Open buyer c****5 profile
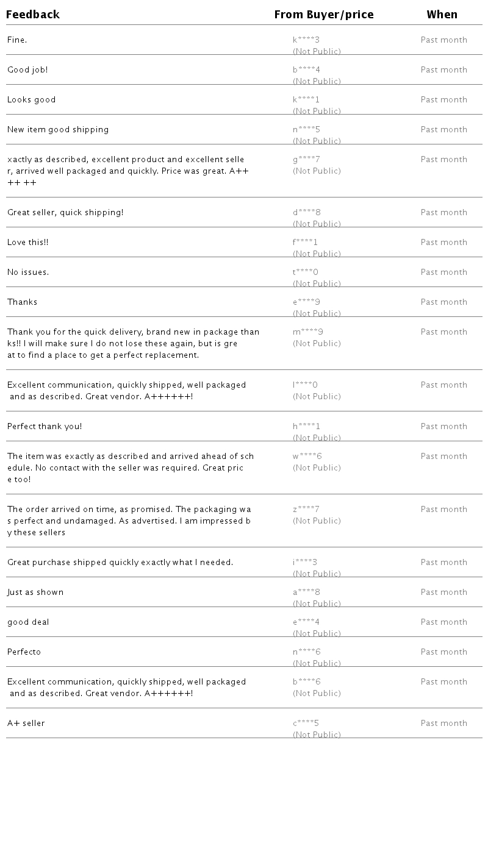The height and width of the screenshot is (868, 488). coord(306,724)
